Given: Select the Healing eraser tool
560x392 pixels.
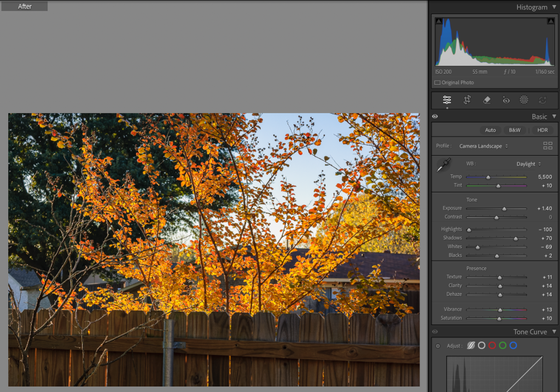Looking at the screenshot, I should point(487,100).
